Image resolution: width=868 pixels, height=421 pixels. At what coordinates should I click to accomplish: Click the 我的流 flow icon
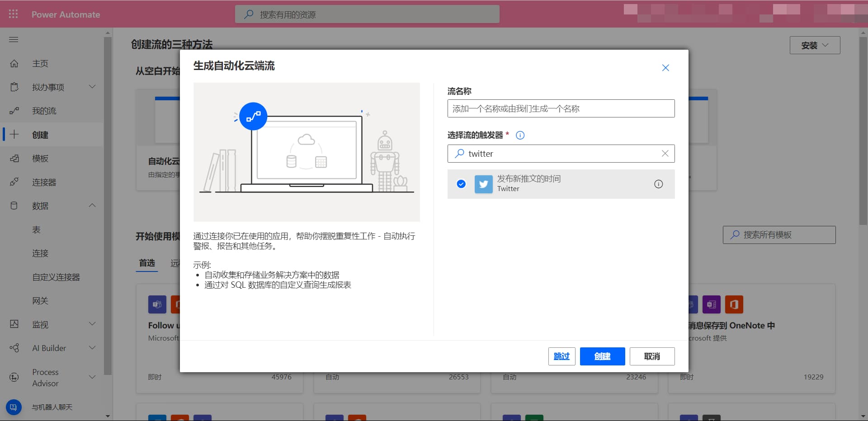coord(14,111)
